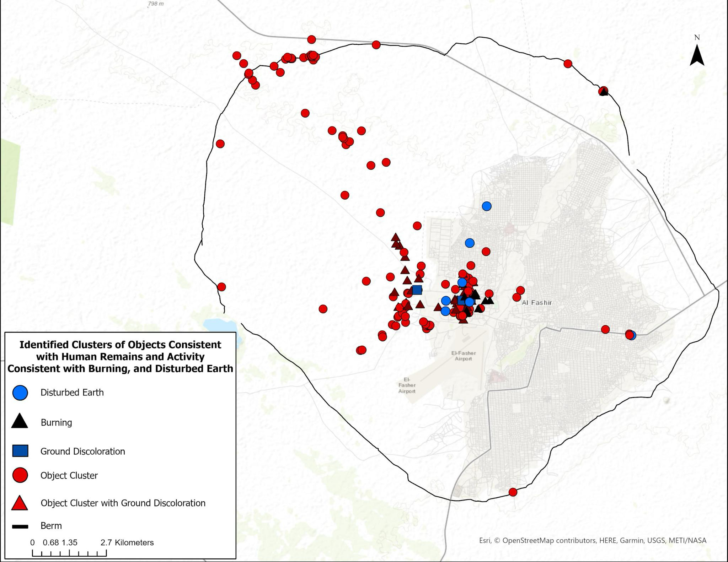Click the legend title text block

120,356
